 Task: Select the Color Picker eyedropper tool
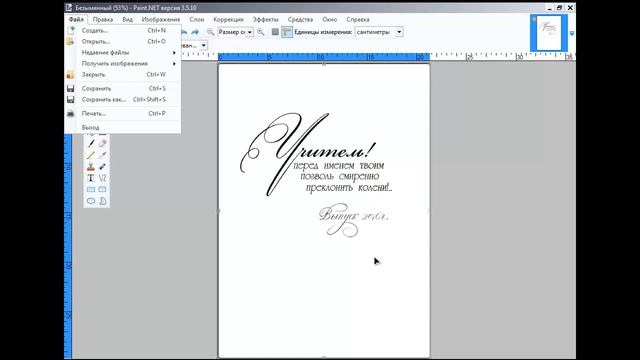(x=102, y=155)
